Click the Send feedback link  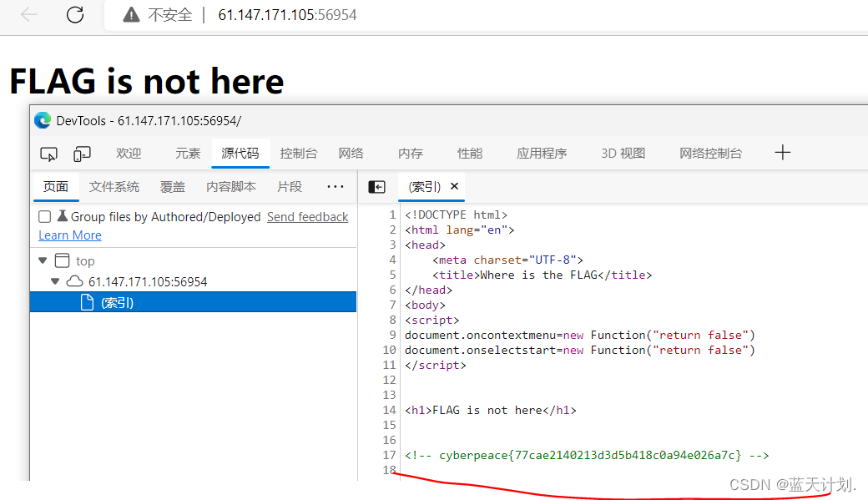click(x=308, y=217)
